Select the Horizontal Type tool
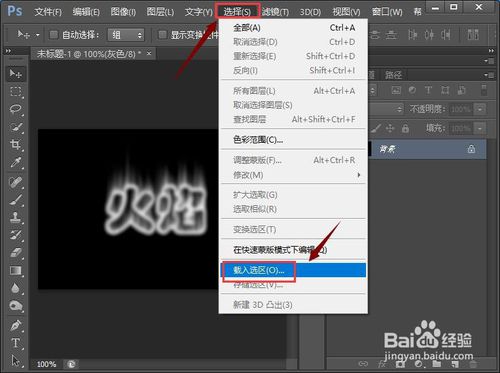500x373 pixels. (x=16, y=343)
